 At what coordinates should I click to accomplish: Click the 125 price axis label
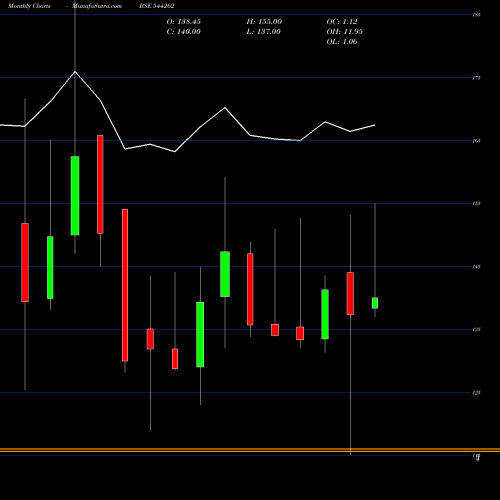coord(477,393)
